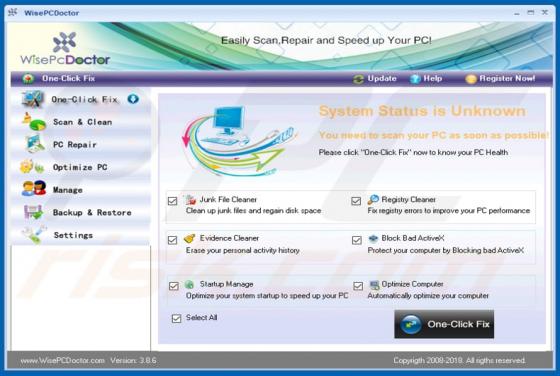This screenshot has height=376, width=560.
Task: Toggle the Select All checkbox
Action: [176, 318]
